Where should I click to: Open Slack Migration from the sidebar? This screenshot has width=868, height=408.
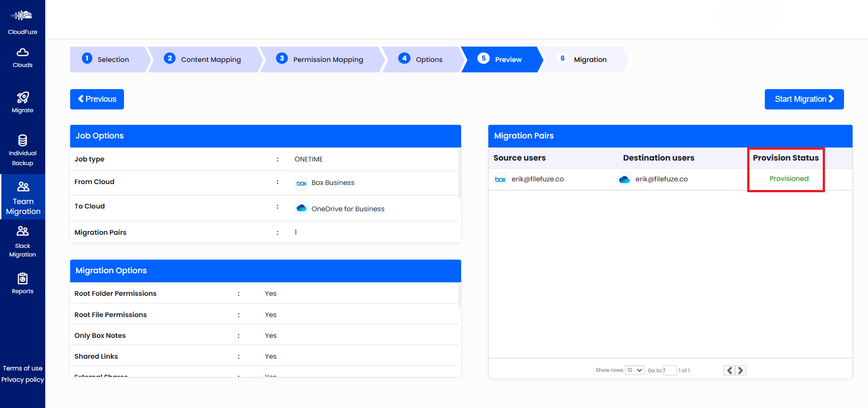pos(22,231)
